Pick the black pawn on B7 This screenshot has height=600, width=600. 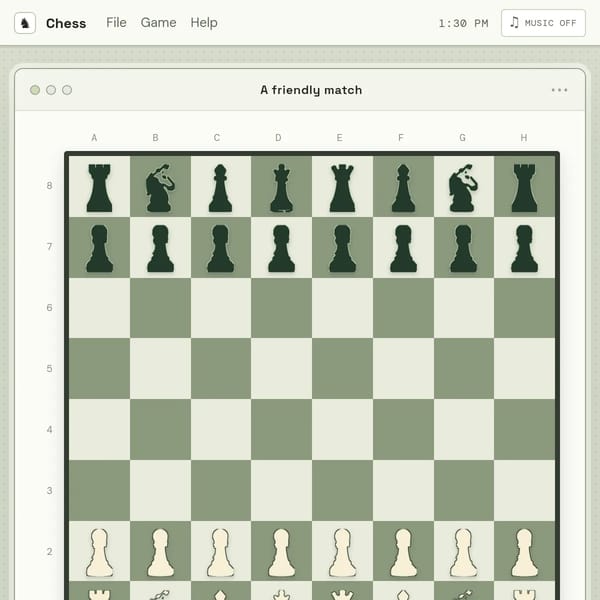(160, 248)
